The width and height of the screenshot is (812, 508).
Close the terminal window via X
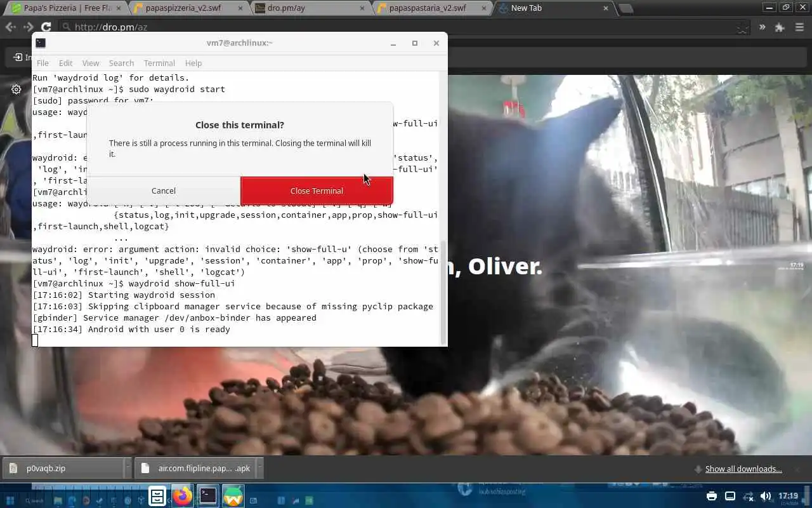[x=436, y=43]
